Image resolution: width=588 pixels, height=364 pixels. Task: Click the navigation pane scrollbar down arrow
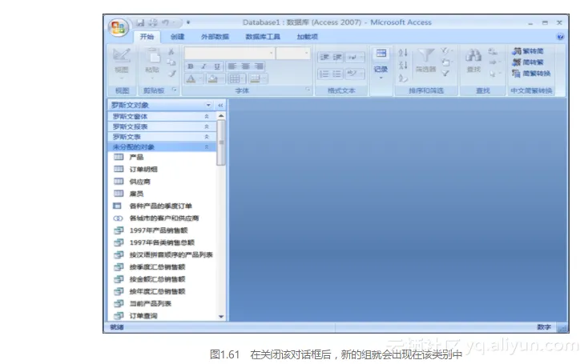[x=221, y=317]
